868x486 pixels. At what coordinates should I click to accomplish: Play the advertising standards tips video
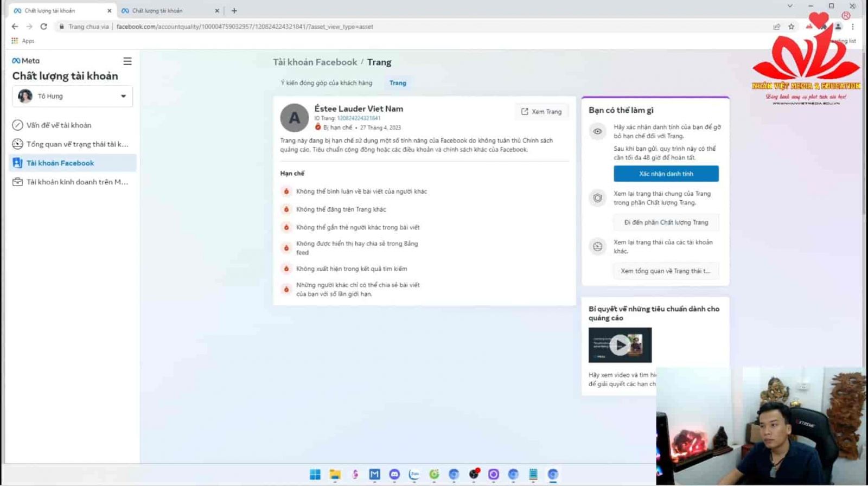coord(620,345)
